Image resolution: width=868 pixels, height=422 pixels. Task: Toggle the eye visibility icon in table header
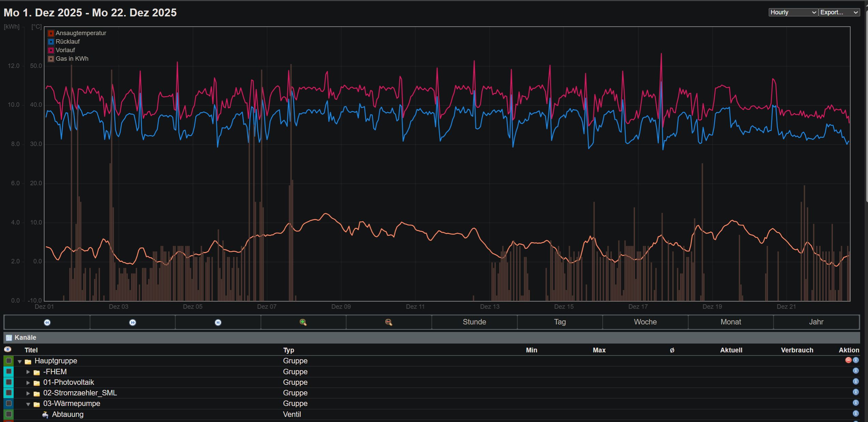(x=8, y=349)
